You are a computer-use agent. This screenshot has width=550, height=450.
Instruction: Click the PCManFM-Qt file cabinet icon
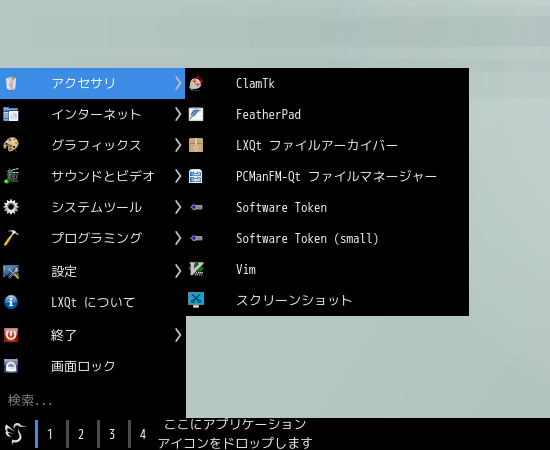point(195,176)
